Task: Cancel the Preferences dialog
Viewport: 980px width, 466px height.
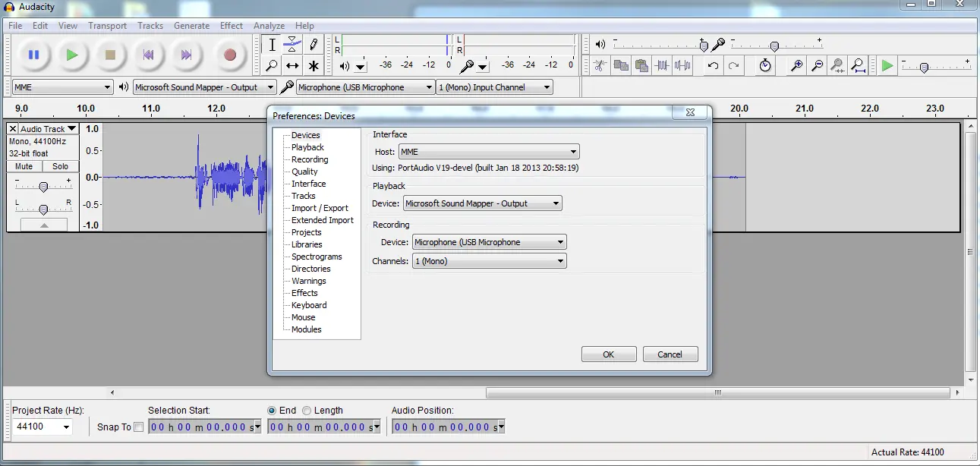Action: (670, 354)
